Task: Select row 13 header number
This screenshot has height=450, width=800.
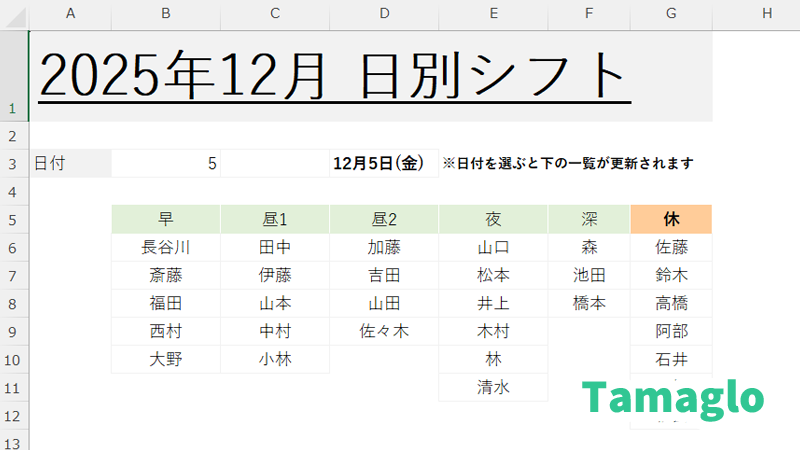Action: click(x=13, y=443)
